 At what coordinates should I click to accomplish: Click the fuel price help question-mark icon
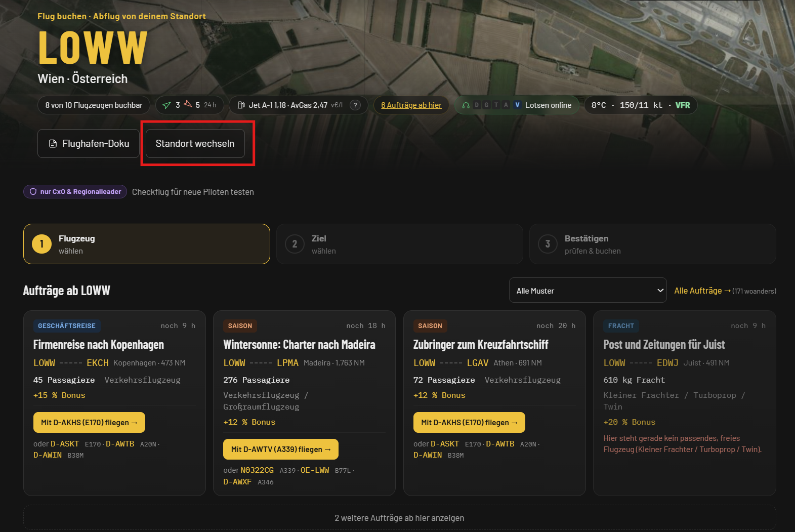(x=355, y=105)
